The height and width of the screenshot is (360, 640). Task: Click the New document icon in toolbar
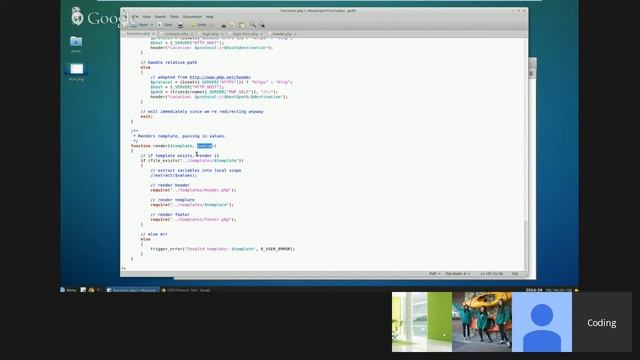[125, 25]
